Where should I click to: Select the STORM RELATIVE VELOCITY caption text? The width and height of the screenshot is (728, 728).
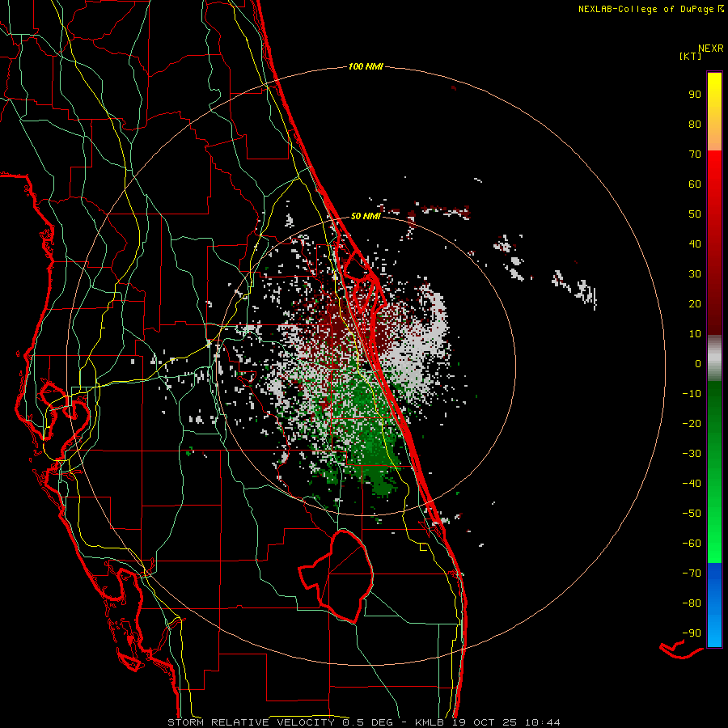pyautogui.click(x=251, y=722)
